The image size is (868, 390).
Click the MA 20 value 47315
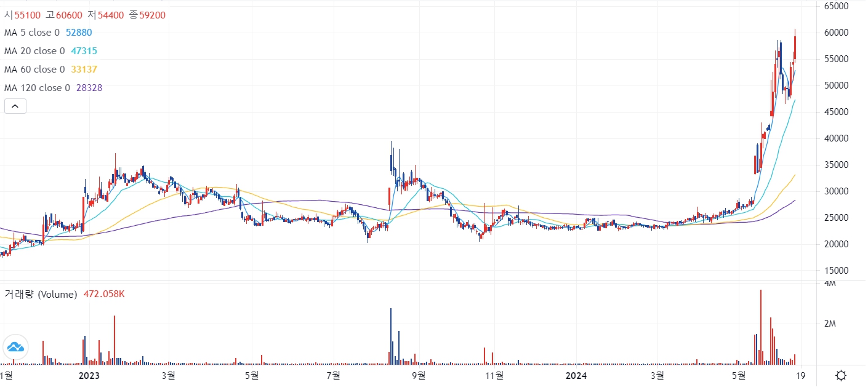(x=84, y=51)
